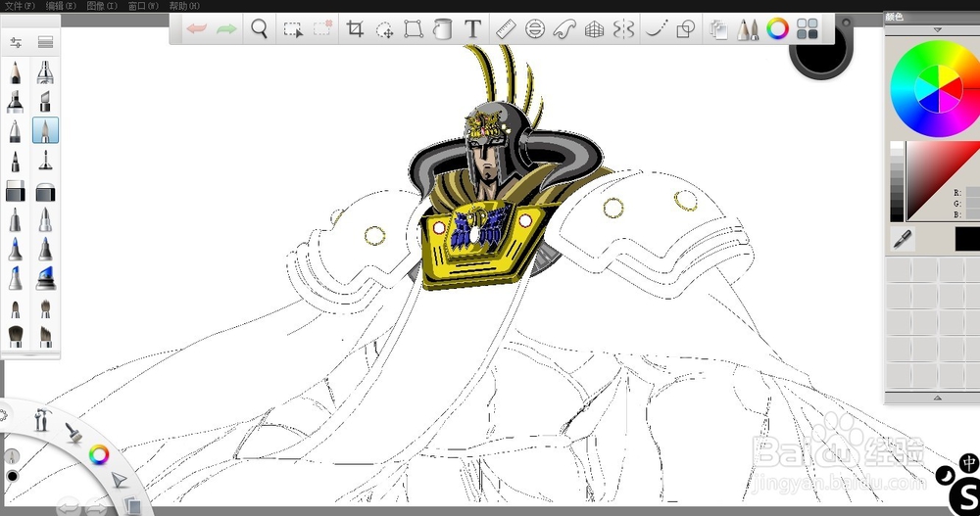Image resolution: width=980 pixels, height=516 pixels.
Task: Click the grayscale strip beside the color square
Action: click(897, 181)
